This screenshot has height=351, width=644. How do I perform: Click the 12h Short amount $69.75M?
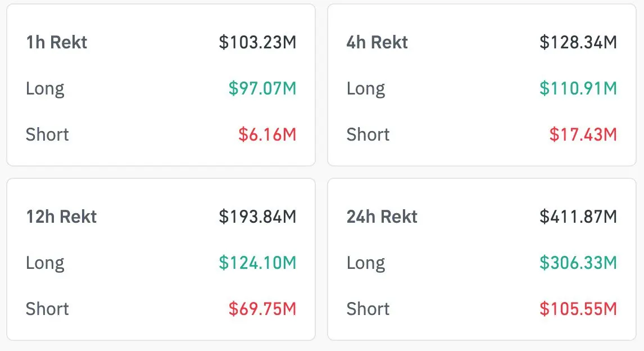[x=262, y=309]
